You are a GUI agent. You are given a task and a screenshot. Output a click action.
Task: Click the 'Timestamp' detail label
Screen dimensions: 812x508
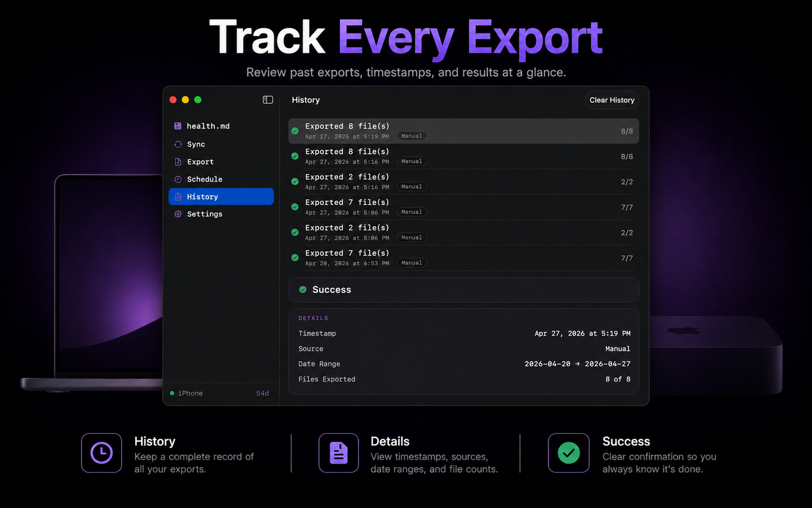tap(317, 333)
